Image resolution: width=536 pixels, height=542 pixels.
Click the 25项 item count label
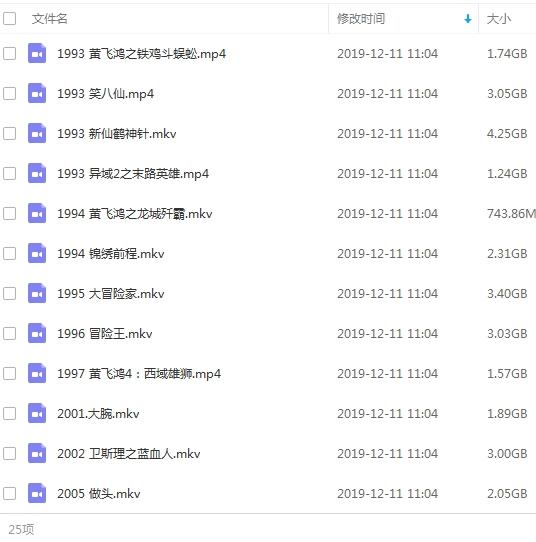[x=21, y=529]
